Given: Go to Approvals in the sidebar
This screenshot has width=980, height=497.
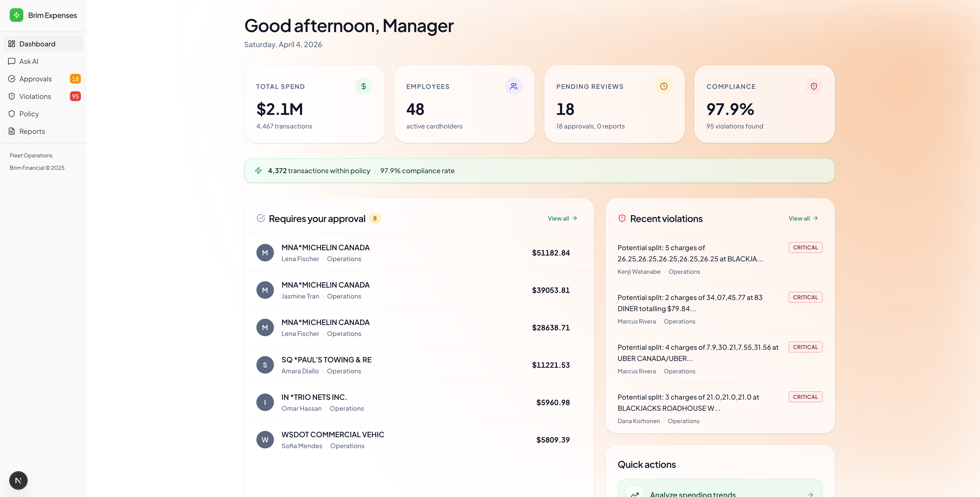Looking at the screenshot, I should (x=35, y=79).
